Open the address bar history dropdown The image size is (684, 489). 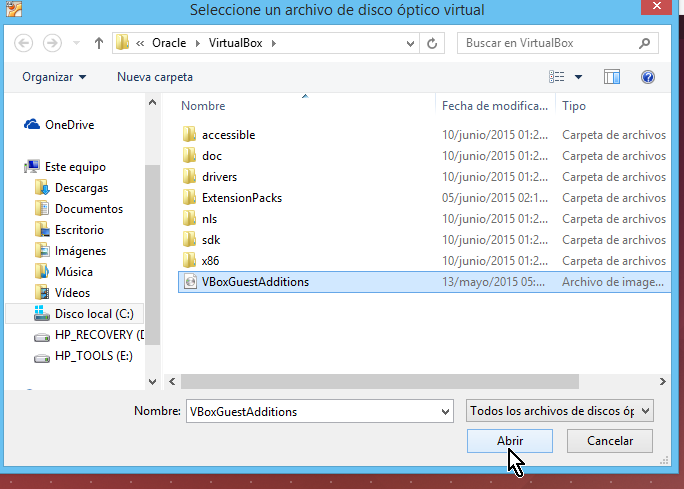tap(410, 43)
